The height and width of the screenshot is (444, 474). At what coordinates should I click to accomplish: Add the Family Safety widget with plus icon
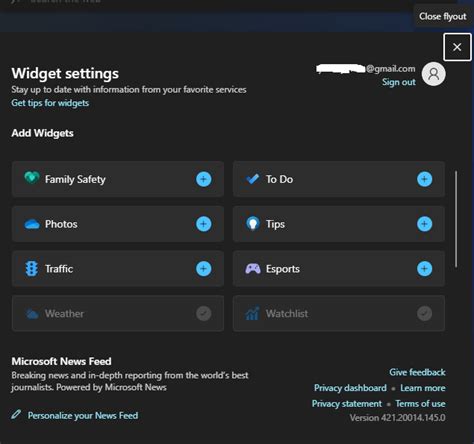click(203, 179)
